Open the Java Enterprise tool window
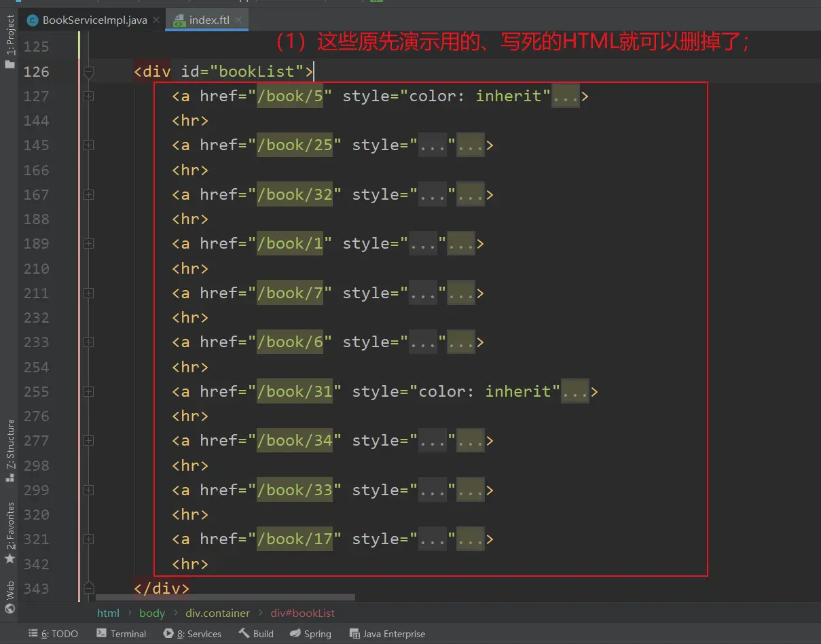 [x=386, y=634]
